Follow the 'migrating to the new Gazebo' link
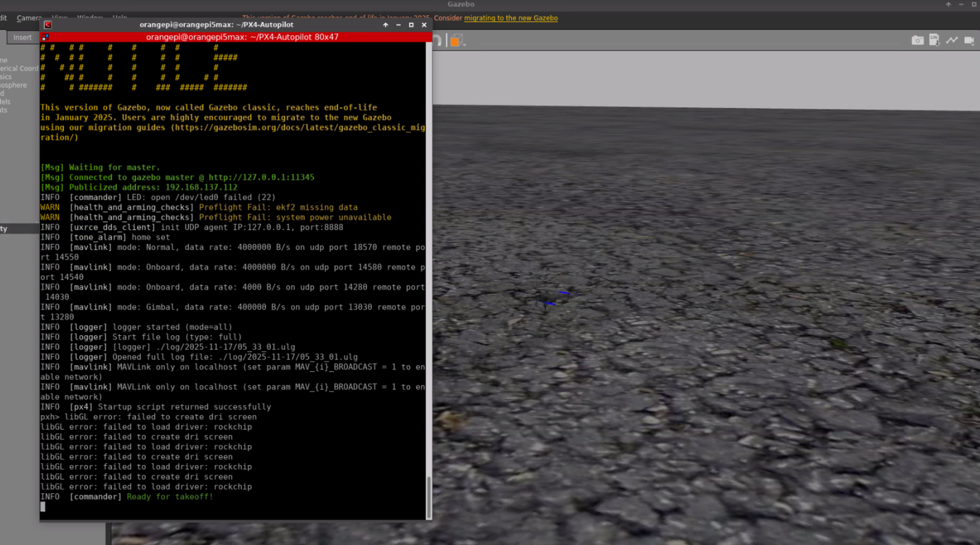Image resolution: width=980 pixels, height=545 pixels. tap(511, 18)
